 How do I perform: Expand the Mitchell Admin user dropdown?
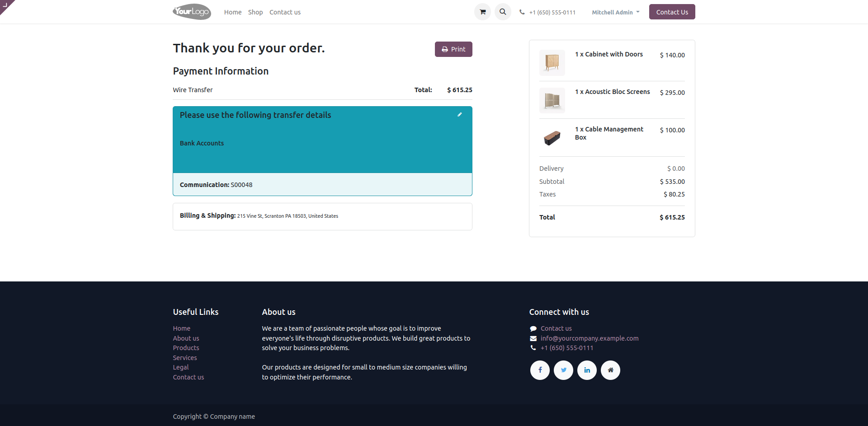(x=615, y=12)
